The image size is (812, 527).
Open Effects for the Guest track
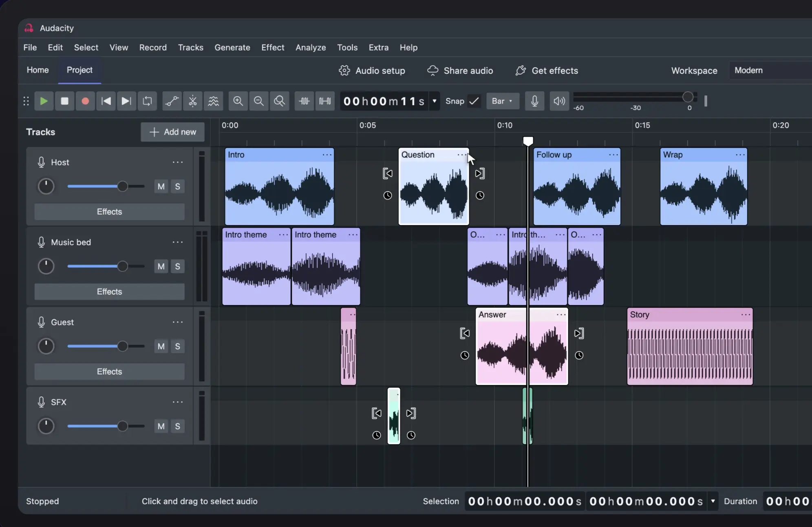109,372
